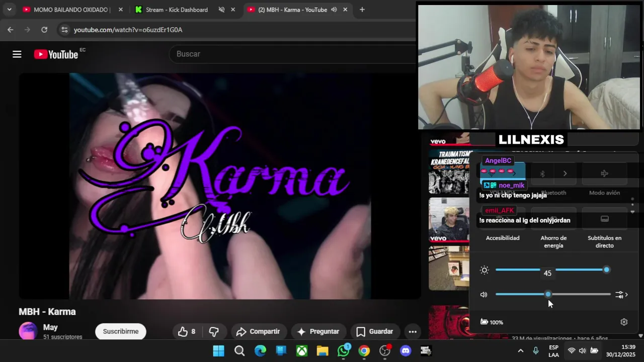Expand Bluetooth devices chevron

click(x=565, y=173)
